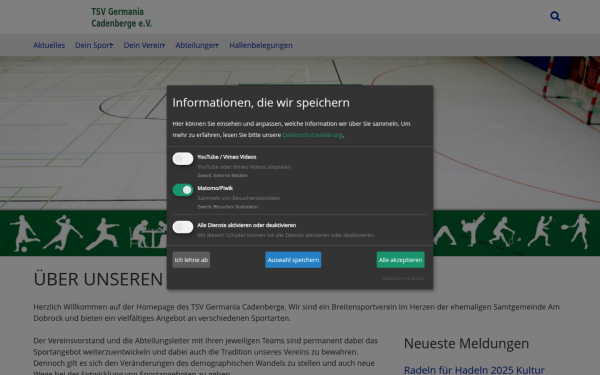
Task: Click the YouTube / Vimeo Videos label
Action: pos(227,157)
